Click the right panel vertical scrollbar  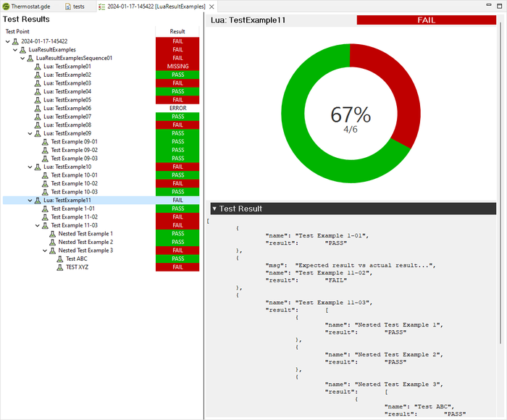coord(500,182)
